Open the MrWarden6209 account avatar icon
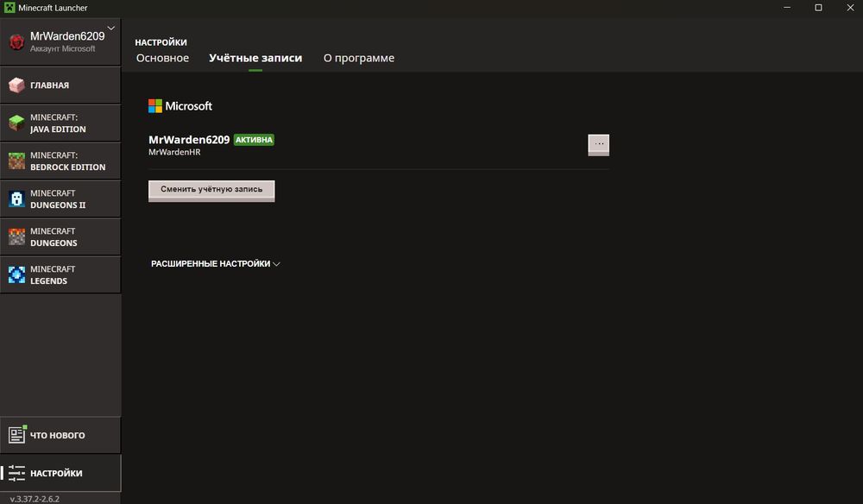 point(16,41)
